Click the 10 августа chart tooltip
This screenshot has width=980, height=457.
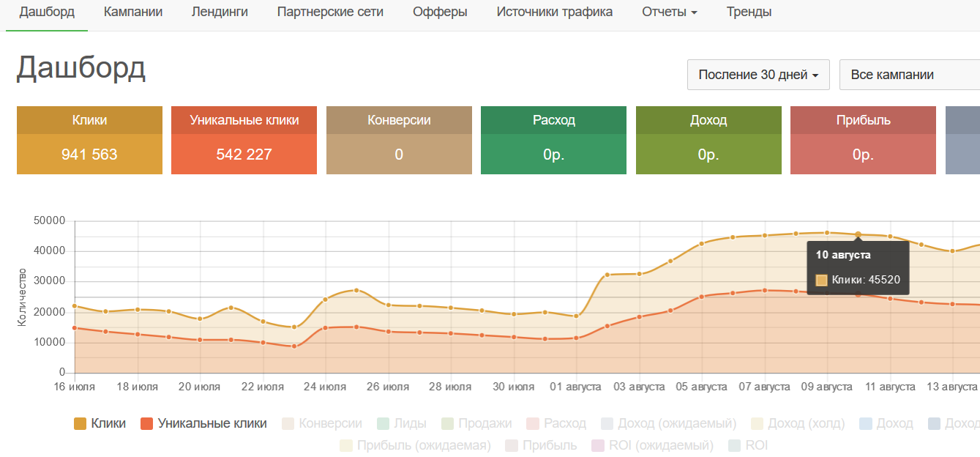[x=858, y=268]
